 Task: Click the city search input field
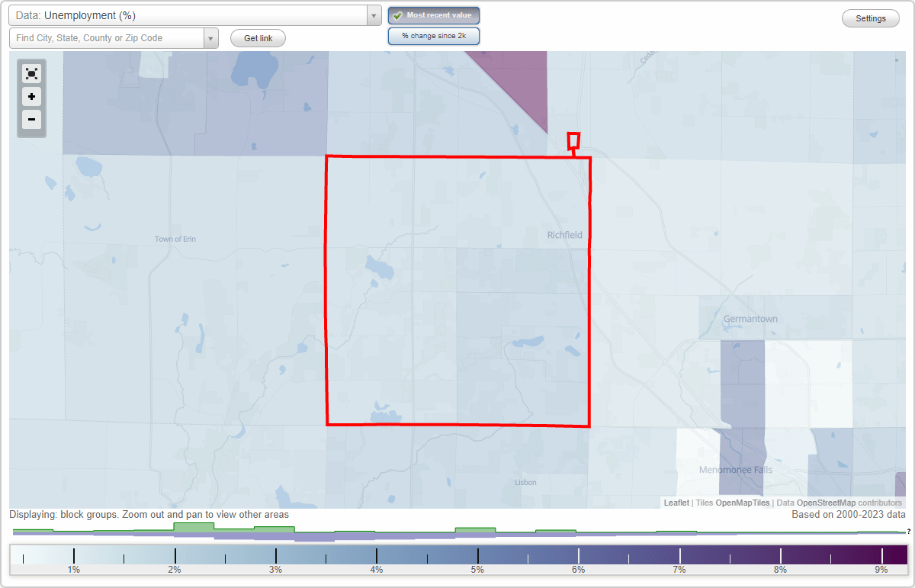pyautogui.click(x=107, y=37)
